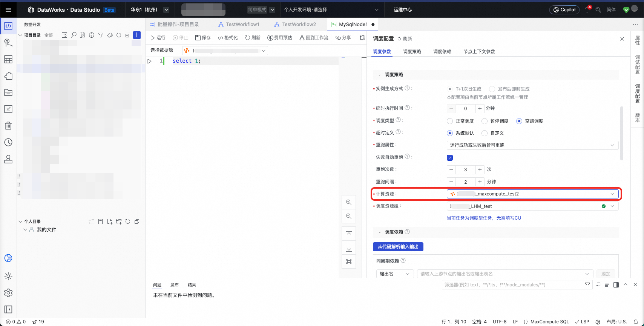Image resolution: width=644 pixels, height=326 pixels.
Task: Open the personal dev environment dropdown
Action: click(331, 10)
